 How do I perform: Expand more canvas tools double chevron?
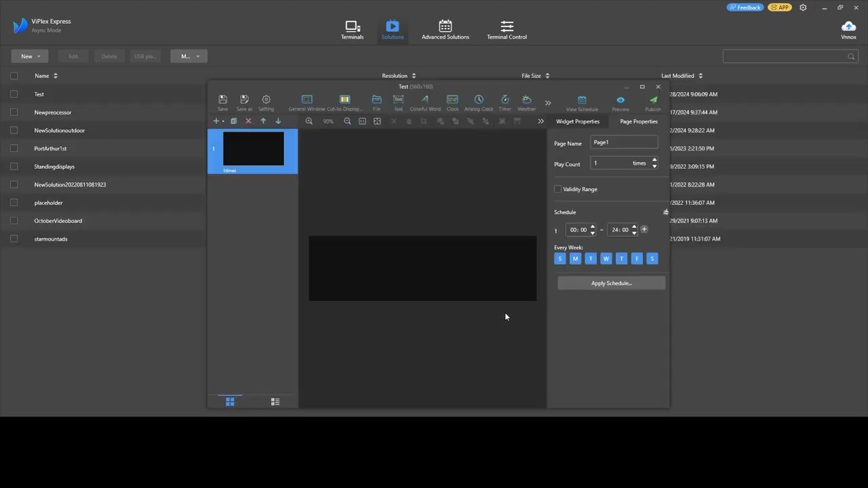tap(540, 121)
